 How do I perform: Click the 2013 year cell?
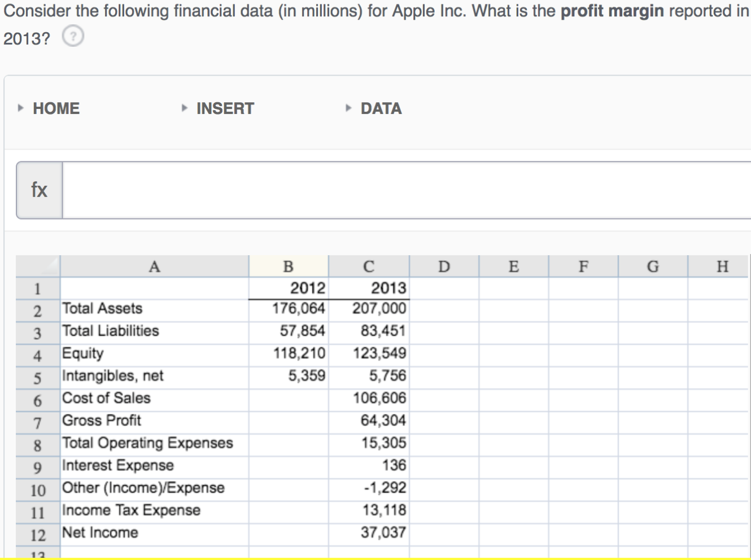point(369,288)
